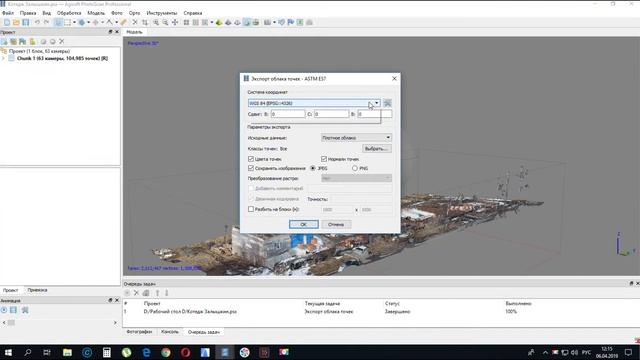Activate the Move object tool
Screen dimensions: 640x360
point(96,22)
